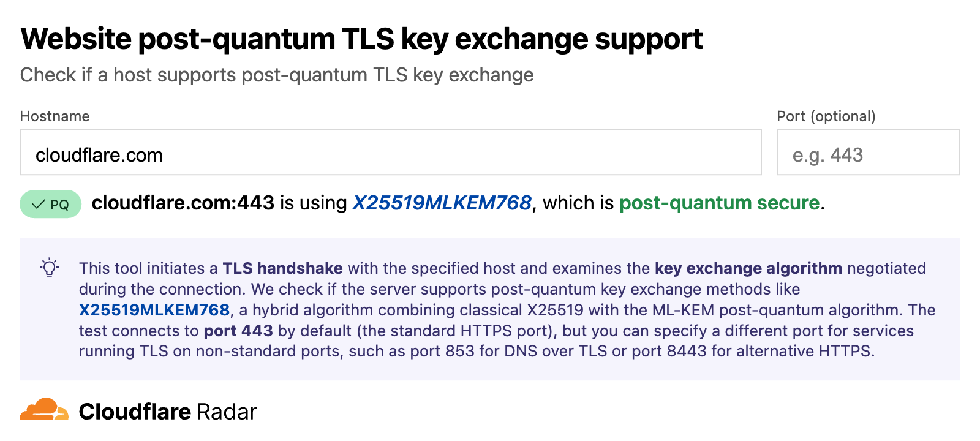Click the bold "port 443" text in the info box

[x=238, y=331]
